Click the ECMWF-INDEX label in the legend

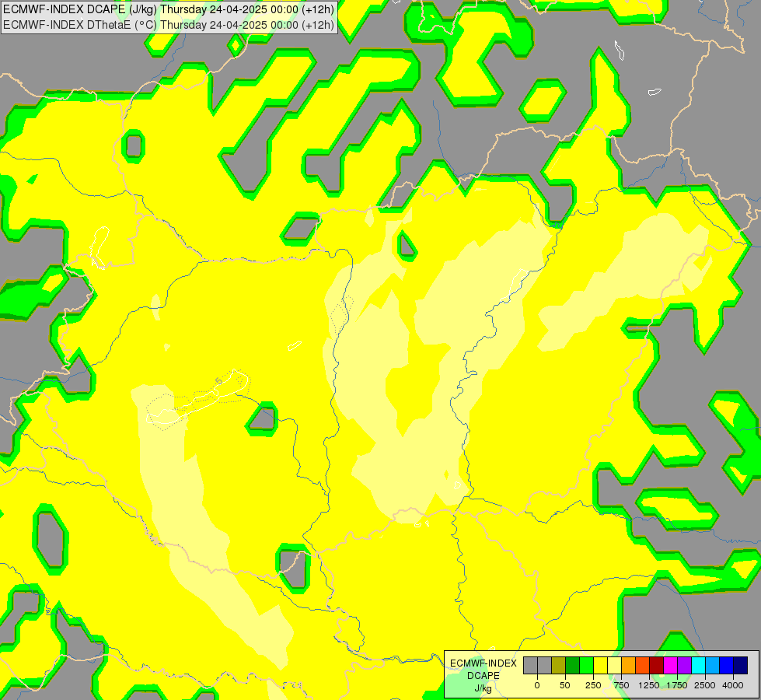483,663
